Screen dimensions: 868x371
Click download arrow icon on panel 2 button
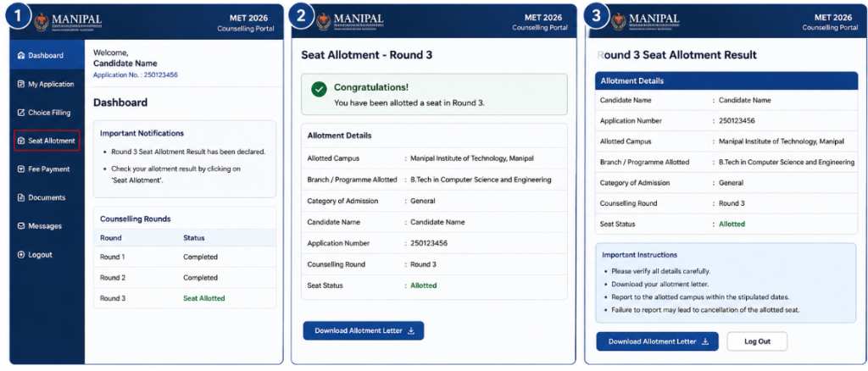[x=411, y=330]
